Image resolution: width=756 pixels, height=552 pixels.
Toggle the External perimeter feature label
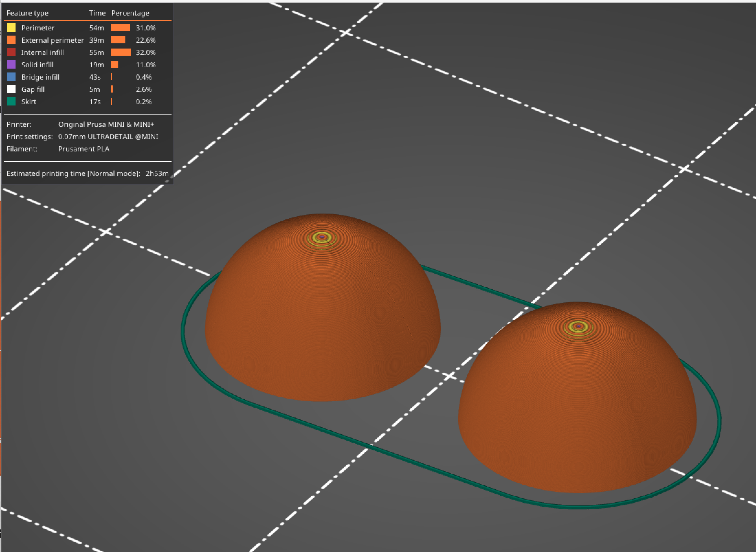pyautogui.click(x=52, y=40)
